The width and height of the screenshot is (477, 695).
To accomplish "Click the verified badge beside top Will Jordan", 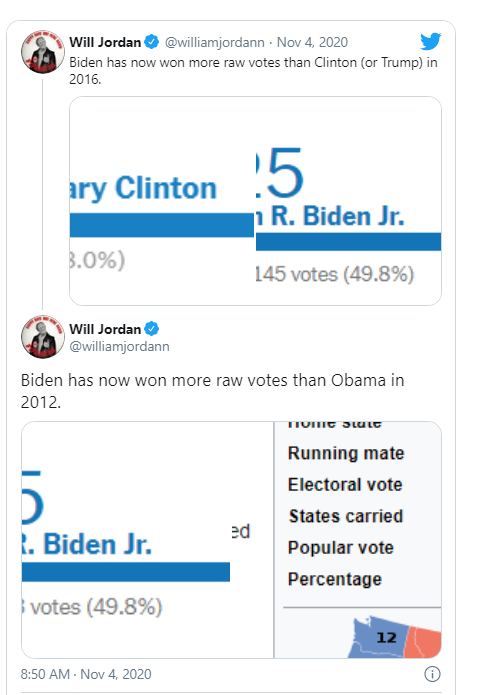I will (152, 42).
